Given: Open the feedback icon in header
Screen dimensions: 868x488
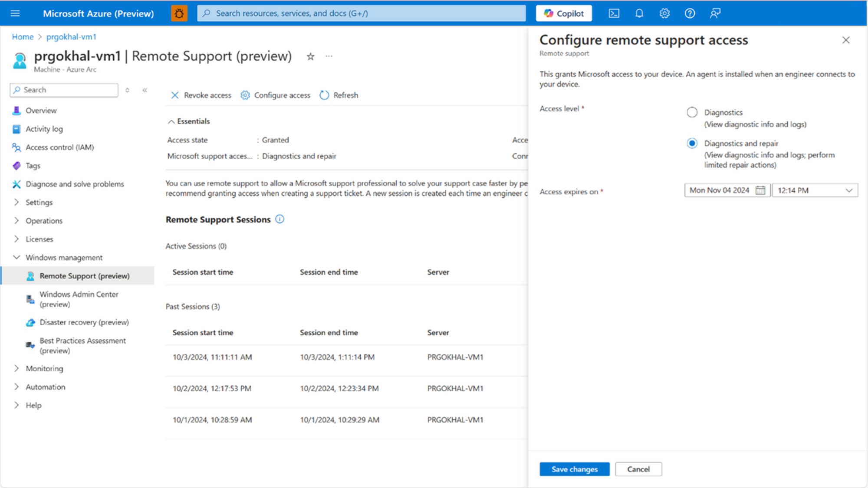Looking at the screenshot, I should pos(715,13).
